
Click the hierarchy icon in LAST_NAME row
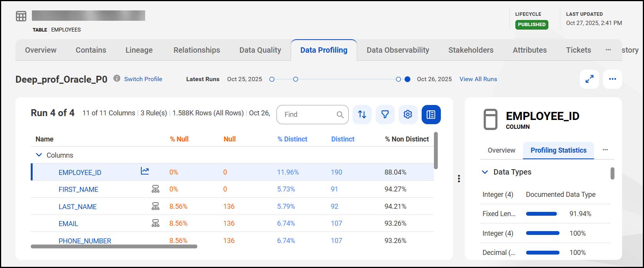[155, 206]
